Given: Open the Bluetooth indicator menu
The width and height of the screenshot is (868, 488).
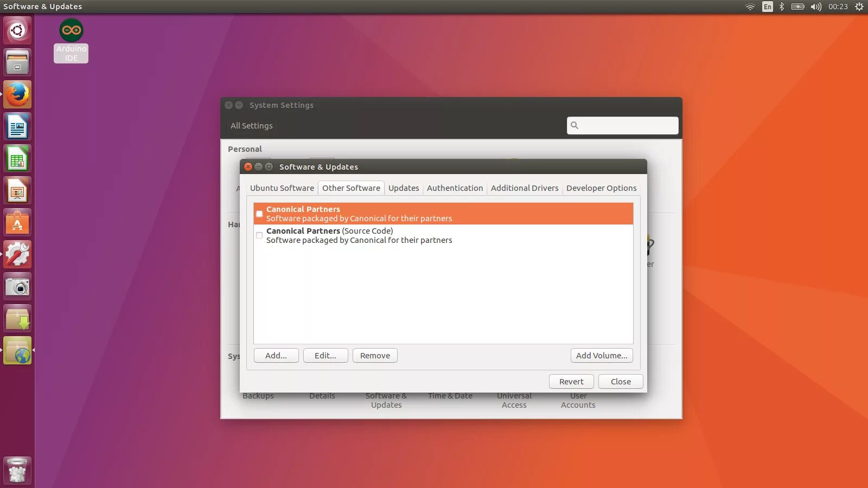Looking at the screenshot, I should [x=782, y=7].
